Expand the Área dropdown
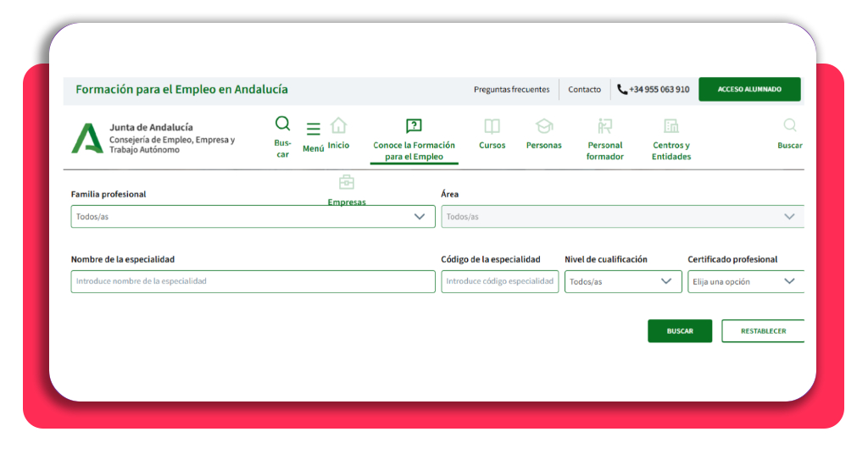 click(x=623, y=217)
